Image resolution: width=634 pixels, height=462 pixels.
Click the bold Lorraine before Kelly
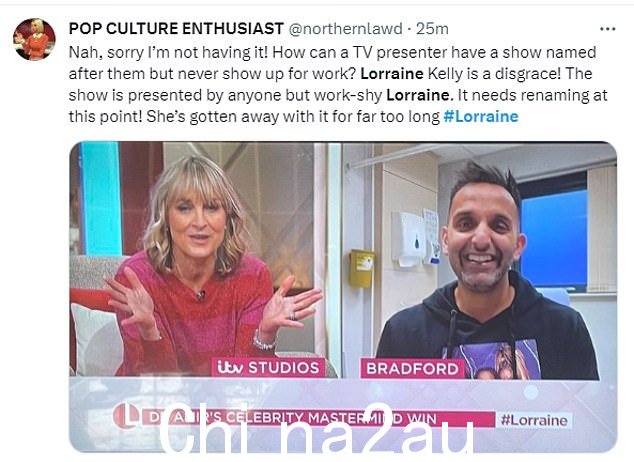(391, 74)
